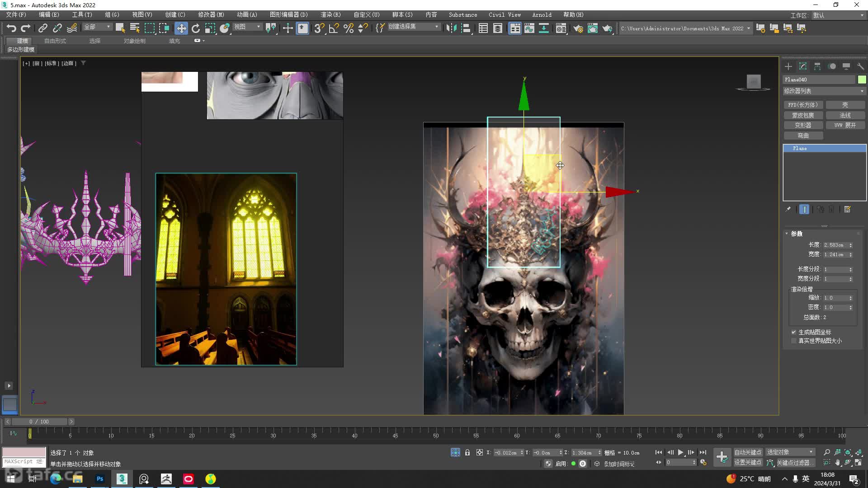Activate the Select and Move tool
The height and width of the screenshot is (488, 868).
(181, 28)
